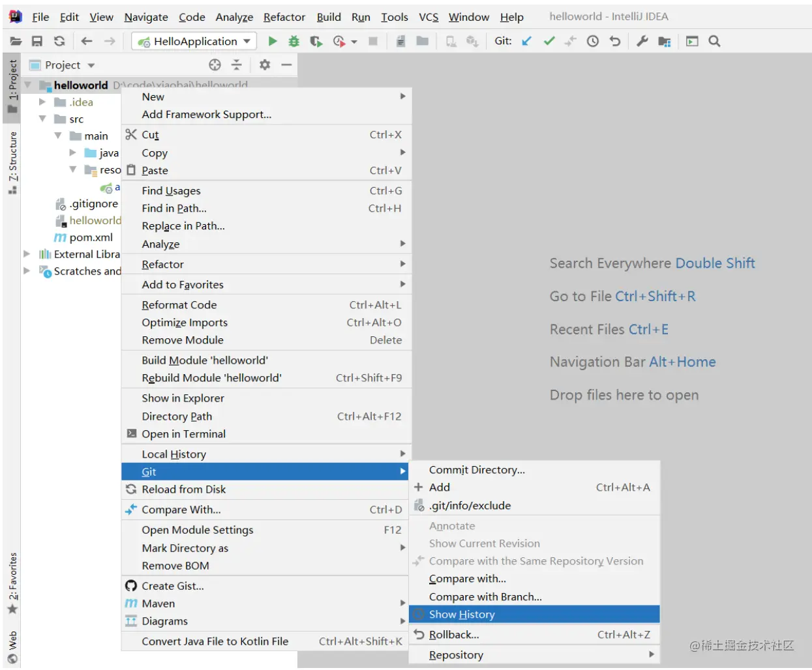Open the Project panel gear settings
This screenshot has height=670, width=812.
(264, 65)
